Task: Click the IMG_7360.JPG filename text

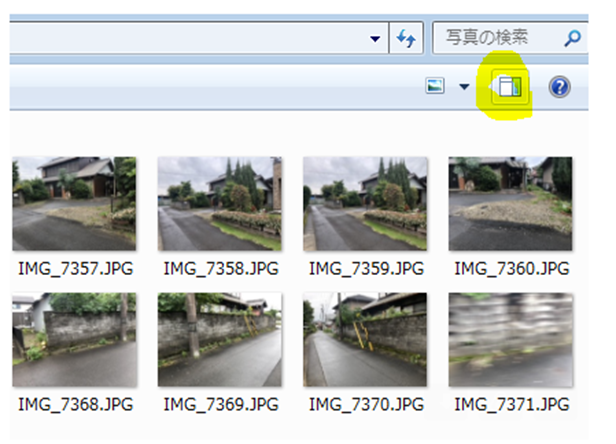Action: pyautogui.click(x=511, y=268)
